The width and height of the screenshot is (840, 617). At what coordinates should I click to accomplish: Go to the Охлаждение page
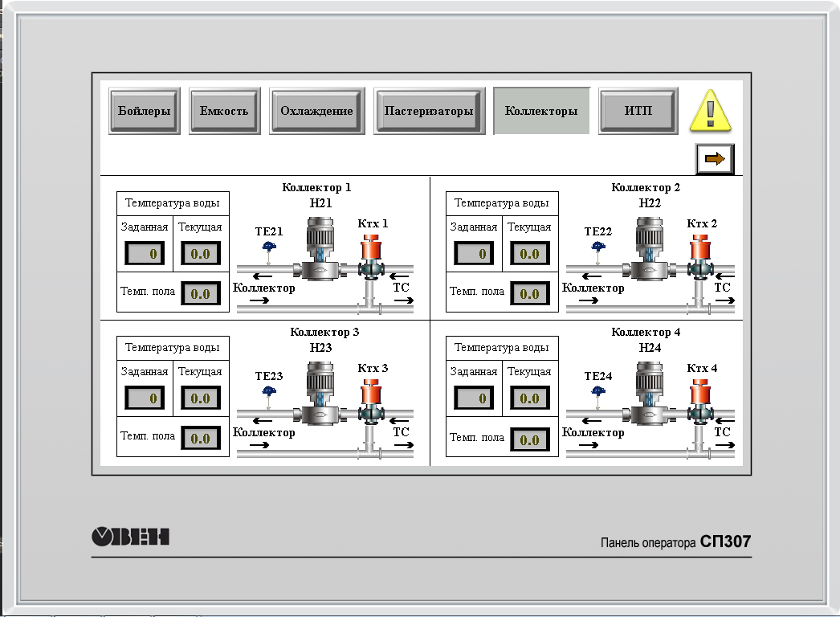click(x=316, y=111)
